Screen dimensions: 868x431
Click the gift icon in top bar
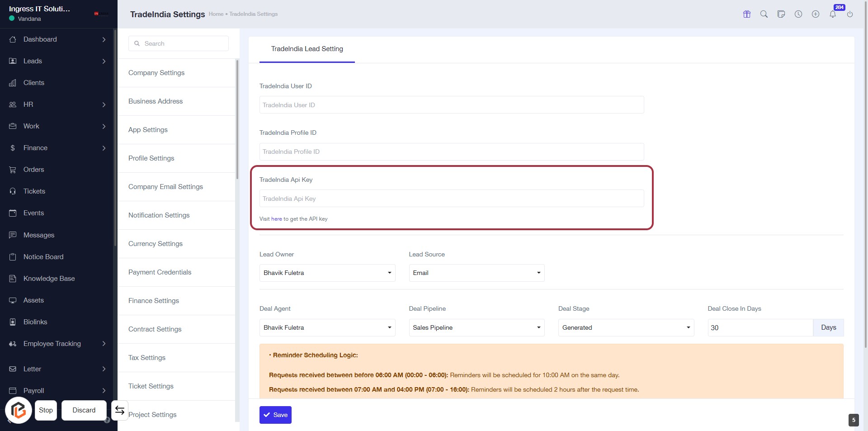click(x=747, y=14)
